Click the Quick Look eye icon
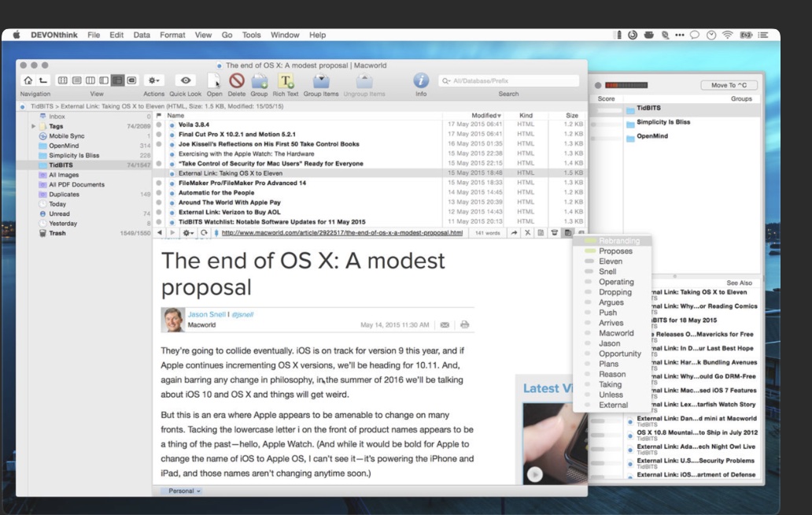The image size is (812, 515). coord(186,80)
